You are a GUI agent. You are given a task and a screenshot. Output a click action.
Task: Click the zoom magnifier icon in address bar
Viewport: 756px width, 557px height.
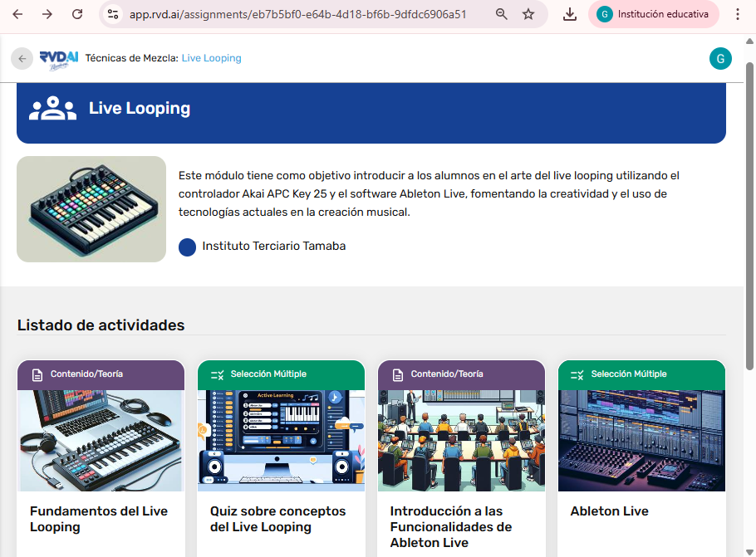click(x=501, y=14)
